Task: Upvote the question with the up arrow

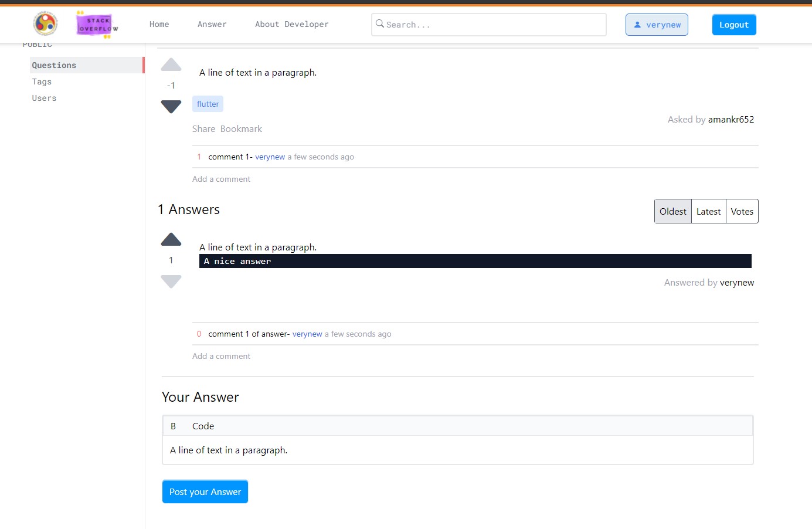Action: [171, 65]
